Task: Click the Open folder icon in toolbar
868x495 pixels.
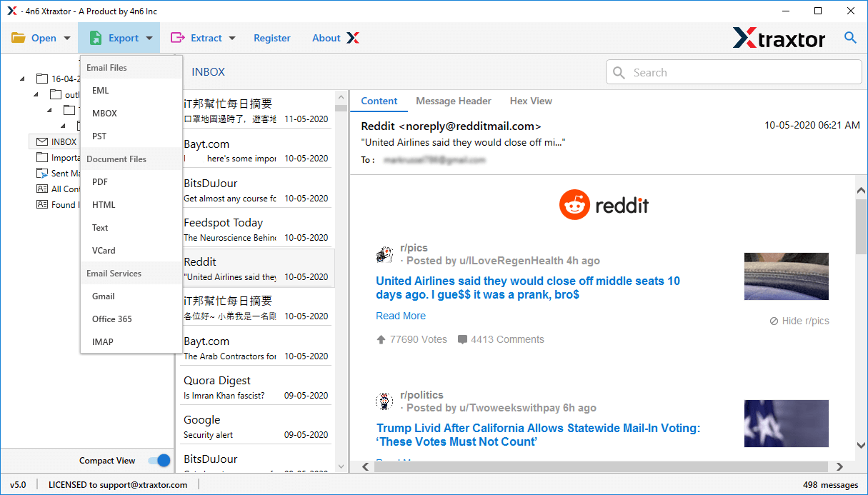Action: coord(18,38)
